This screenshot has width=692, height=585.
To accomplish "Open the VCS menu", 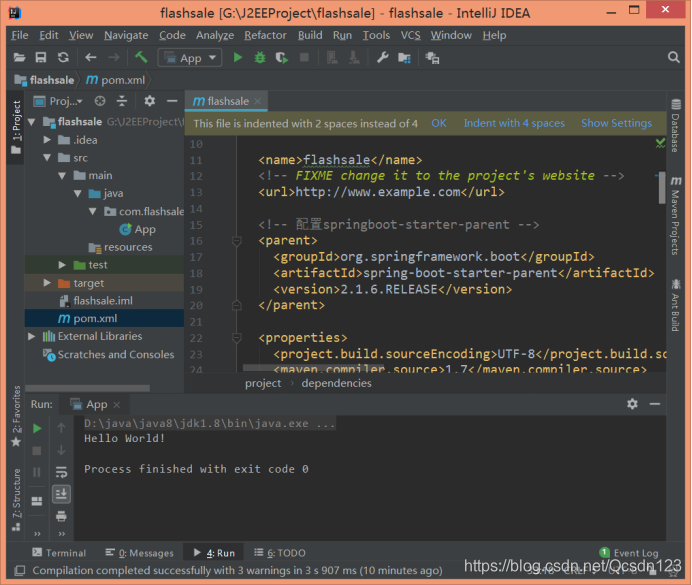I will pyautogui.click(x=410, y=35).
